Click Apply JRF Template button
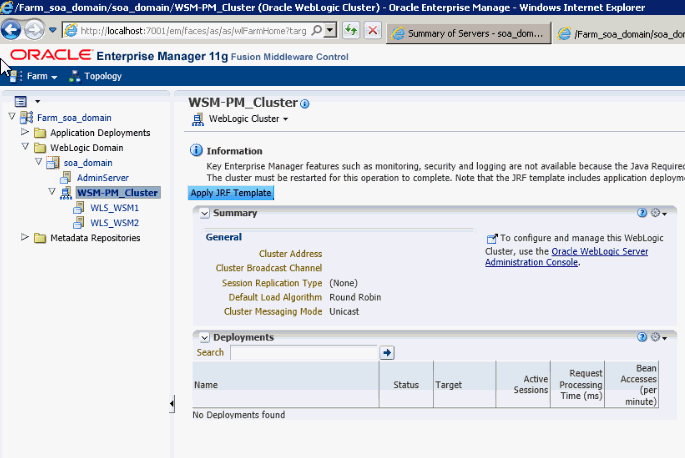 (x=231, y=193)
